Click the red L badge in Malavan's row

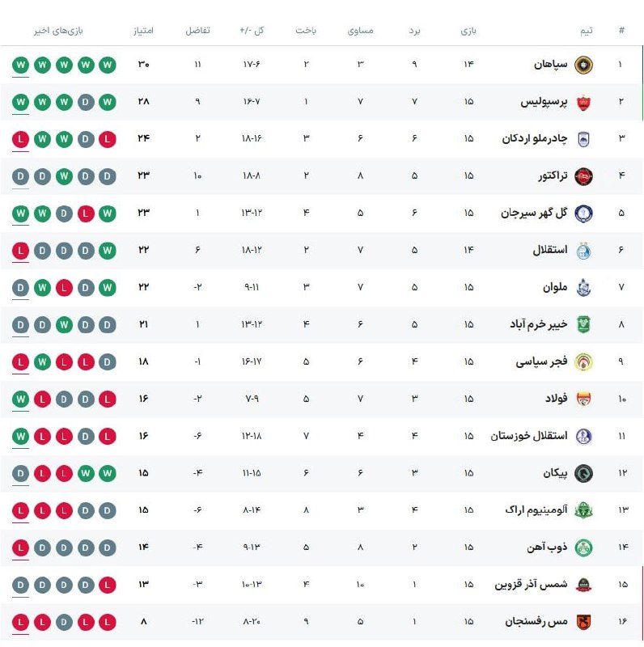[x=64, y=288]
